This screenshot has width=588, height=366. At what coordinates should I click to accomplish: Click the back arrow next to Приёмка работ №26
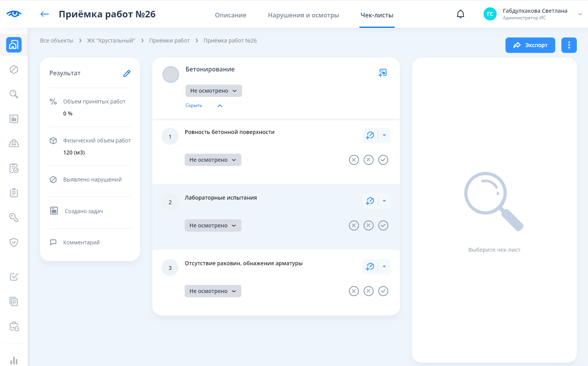click(45, 14)
